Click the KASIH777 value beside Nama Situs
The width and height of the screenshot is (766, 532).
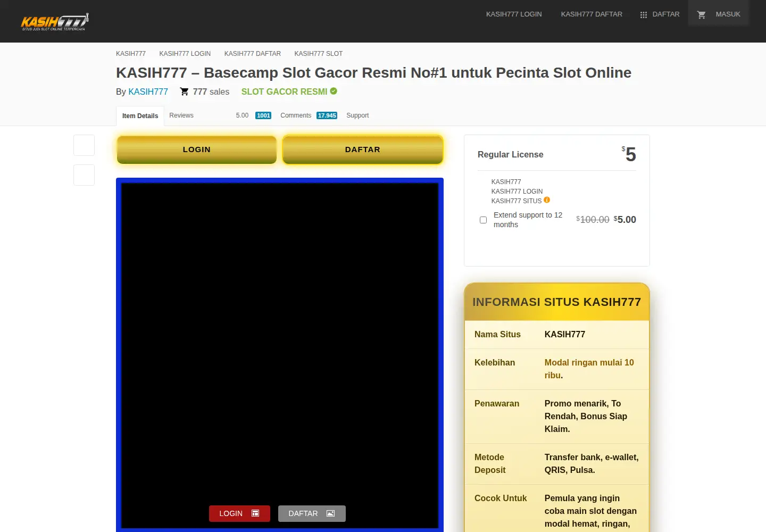[565, 334]
